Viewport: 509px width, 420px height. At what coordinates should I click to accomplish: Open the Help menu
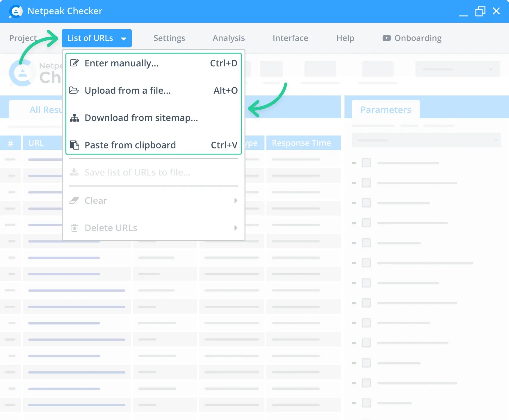[x=345, y=38]
